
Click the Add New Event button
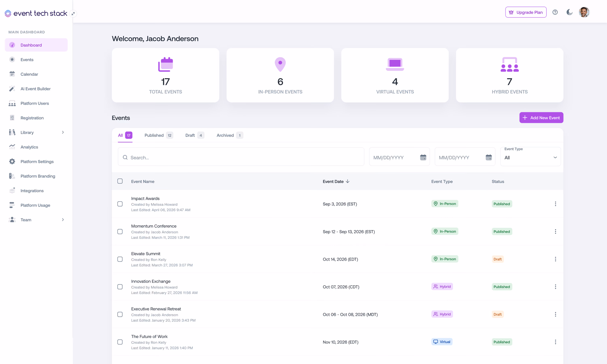coord(541,118)
